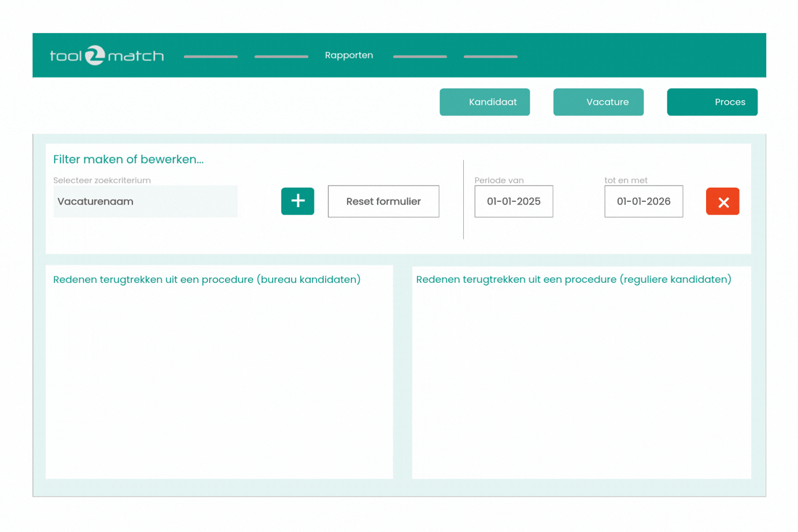Expand the Vacaturenaam search criterion dropdown

pos(145,201)
